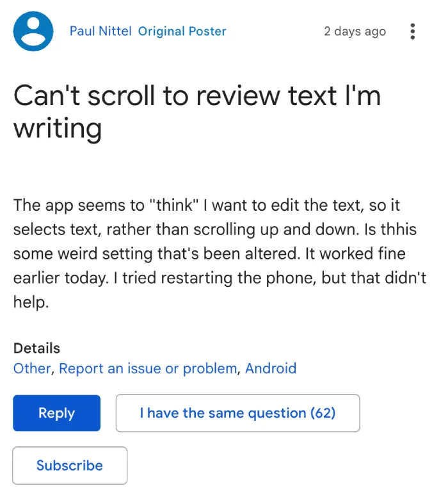Click the Original Poster badge
Image resolution: width=448 pixels, height=497 pixels.
pos(182,31)
